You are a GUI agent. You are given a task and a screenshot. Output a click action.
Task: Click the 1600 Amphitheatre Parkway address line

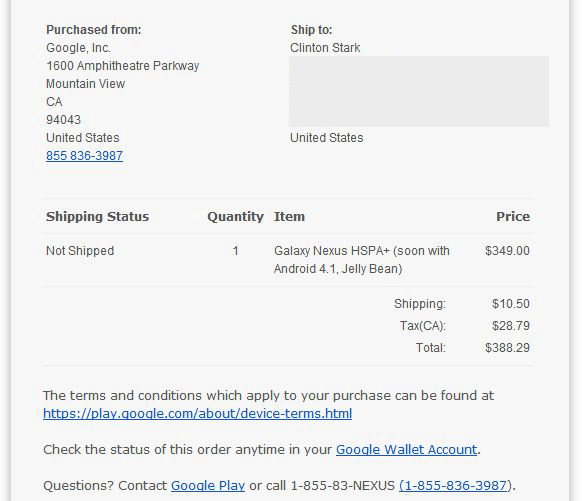(x=122, y=66)
